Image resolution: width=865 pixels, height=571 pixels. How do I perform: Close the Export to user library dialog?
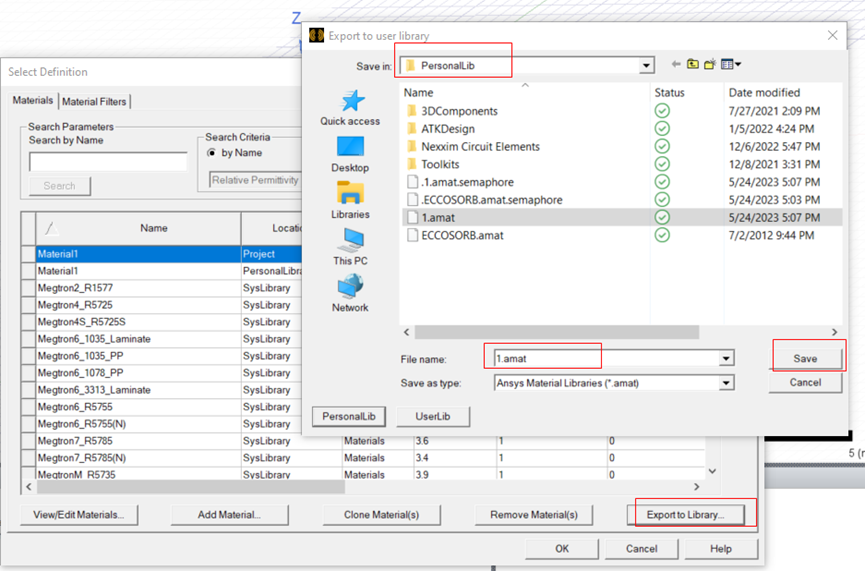(x=832, y=35)
